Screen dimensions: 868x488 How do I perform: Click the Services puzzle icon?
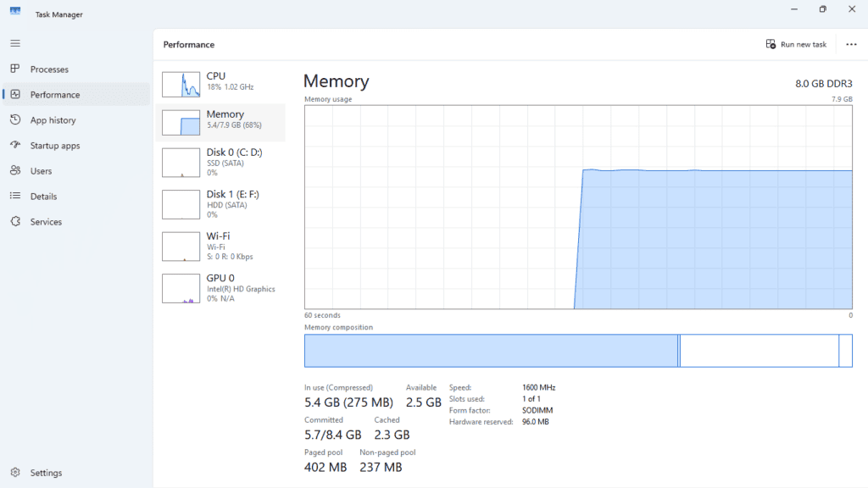click(15, 221)
